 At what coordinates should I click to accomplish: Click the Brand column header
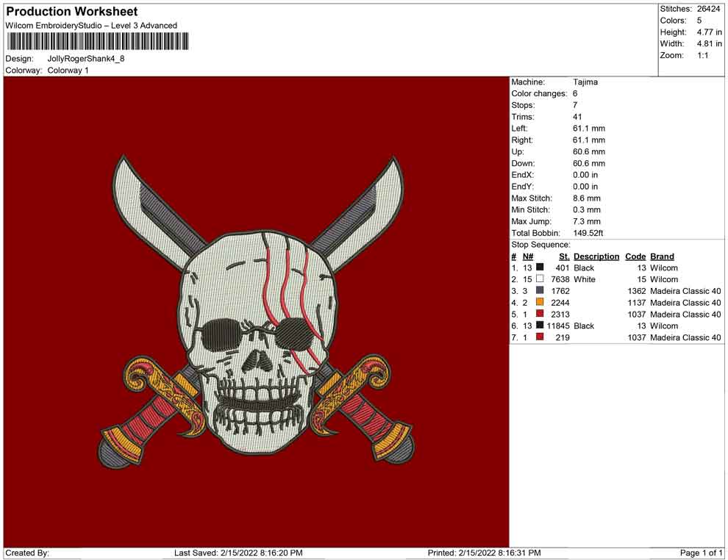tap(662, 256)
